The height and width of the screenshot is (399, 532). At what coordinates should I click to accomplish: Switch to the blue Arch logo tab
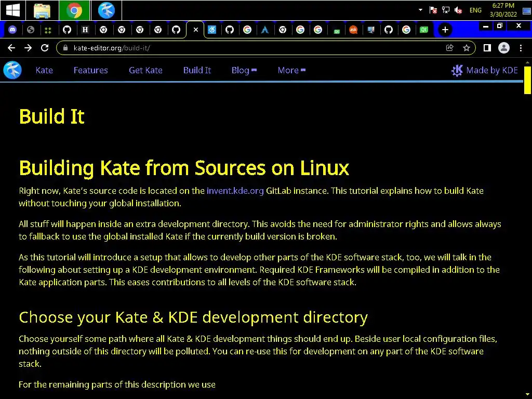point(265,30)
